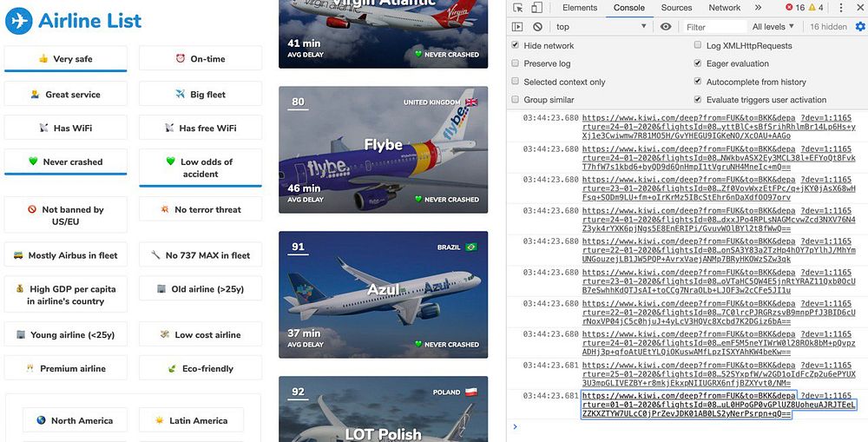Screen dimensions: 868x442
Task: Open DevTools three-dot options menu
Action: pos(841,8)
